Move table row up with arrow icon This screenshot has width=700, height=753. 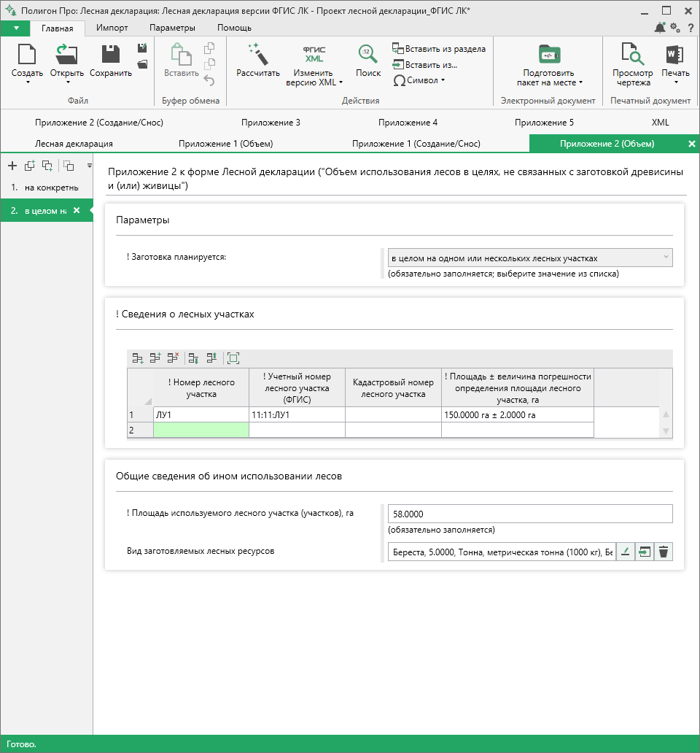(x=211, y=358)
